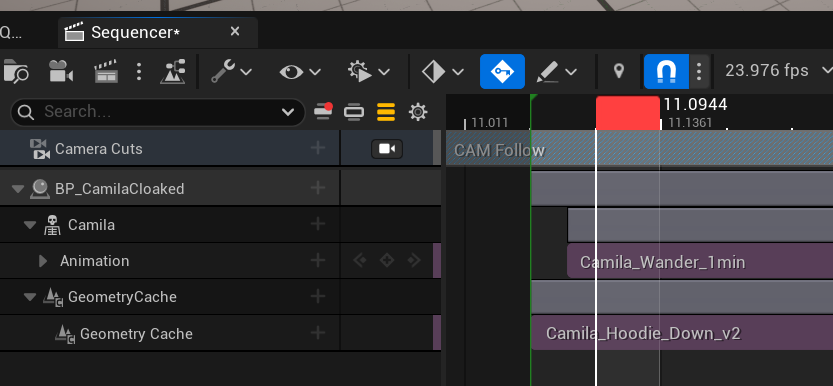Click the Render Movie clapperboard icon
Screen dimensions: 833x386
pyautogui.click(x=106, y=71)
